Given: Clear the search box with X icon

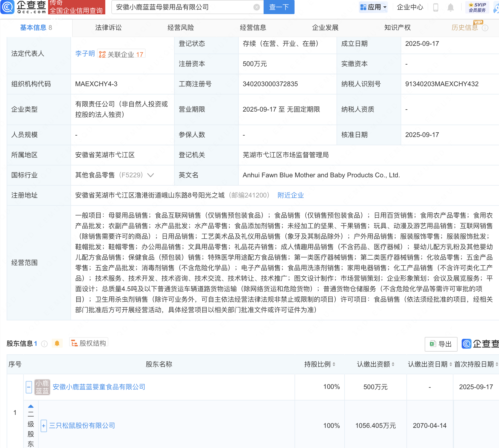Looking at the screenshot, I should [257, 7].
